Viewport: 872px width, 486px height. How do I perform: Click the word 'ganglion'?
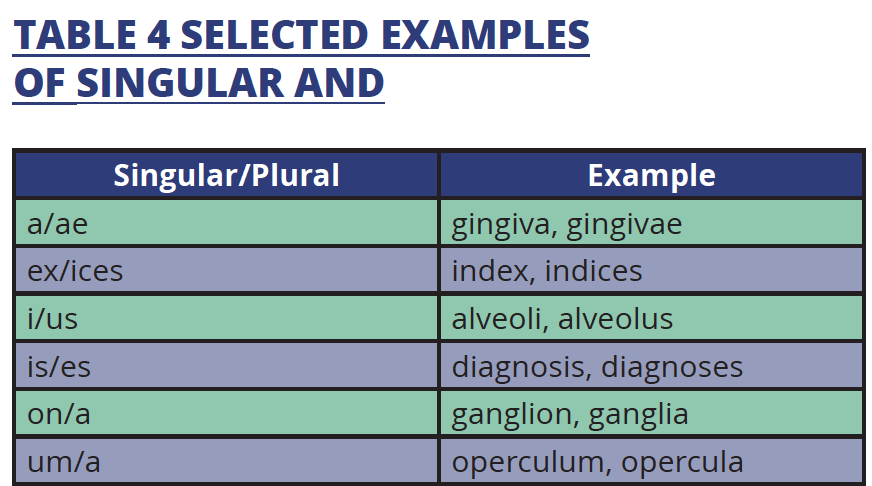(x=514, y=413)
